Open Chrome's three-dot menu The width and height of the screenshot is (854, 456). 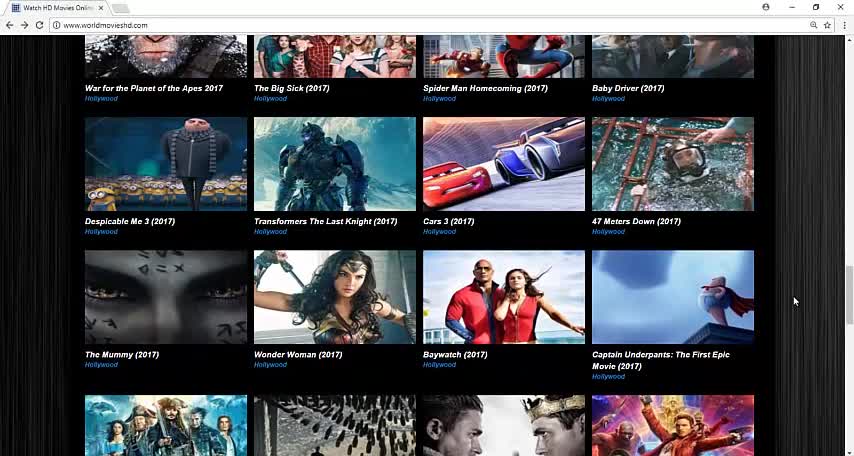point(843,25)
